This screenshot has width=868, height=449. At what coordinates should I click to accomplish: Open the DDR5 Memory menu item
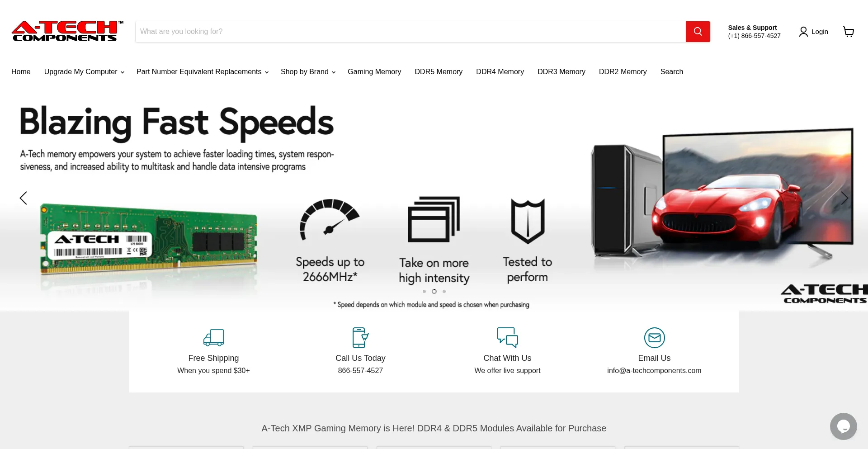tap(439, 72)
